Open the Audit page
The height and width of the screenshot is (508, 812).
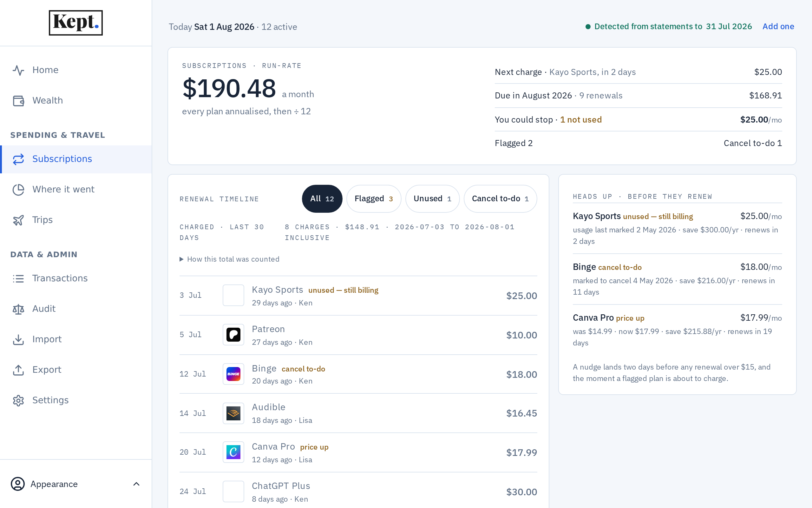coord(76,309)
